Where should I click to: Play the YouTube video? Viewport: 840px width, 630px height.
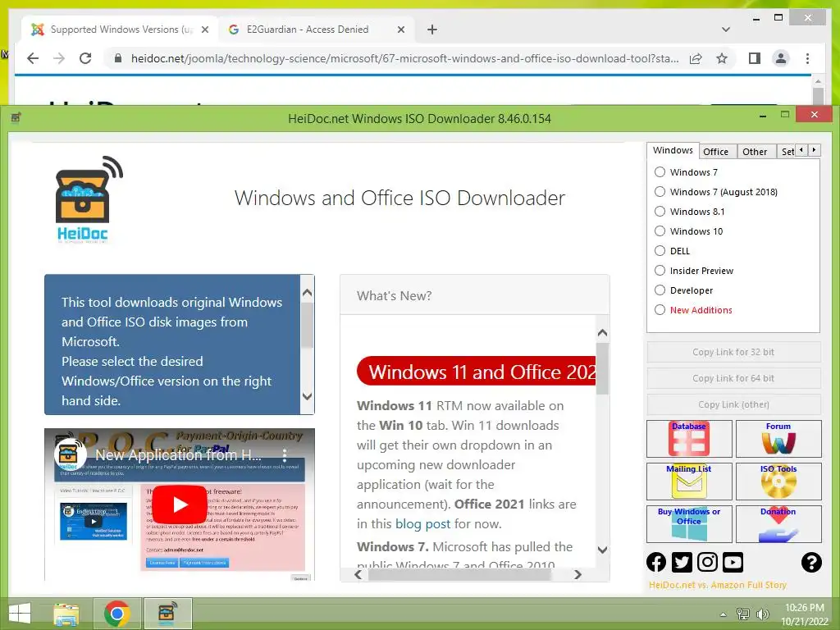[180, 504]
